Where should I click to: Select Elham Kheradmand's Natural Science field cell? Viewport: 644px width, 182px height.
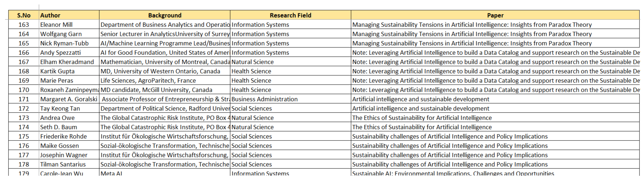coord(290,62)
